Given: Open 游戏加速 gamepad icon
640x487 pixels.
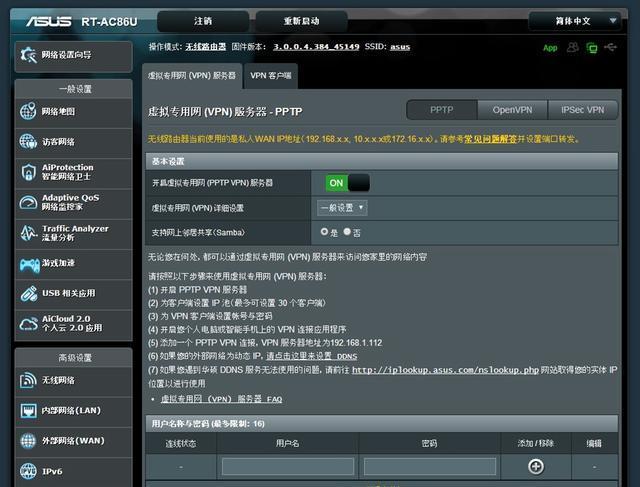Looking at the screenshot, I should tap(29, 265).
